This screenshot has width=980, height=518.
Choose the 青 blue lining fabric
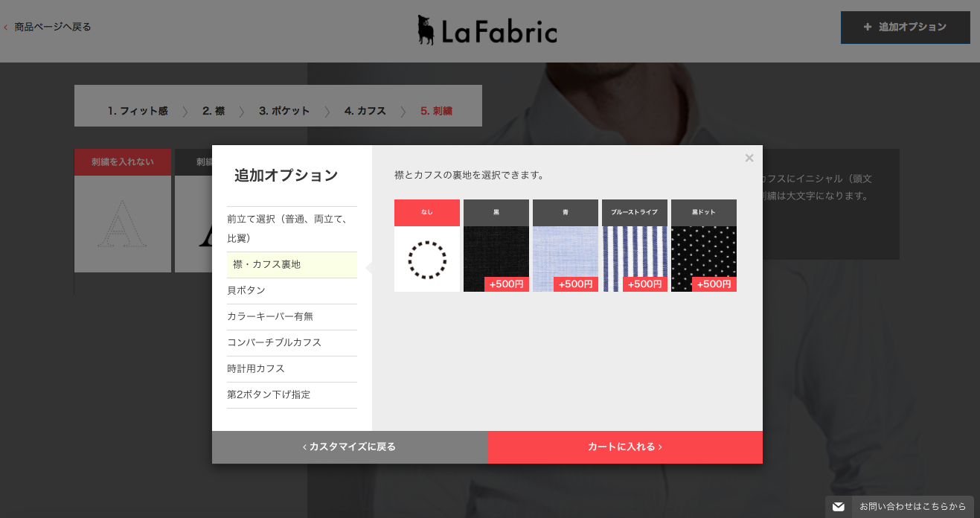pos(566,246)
